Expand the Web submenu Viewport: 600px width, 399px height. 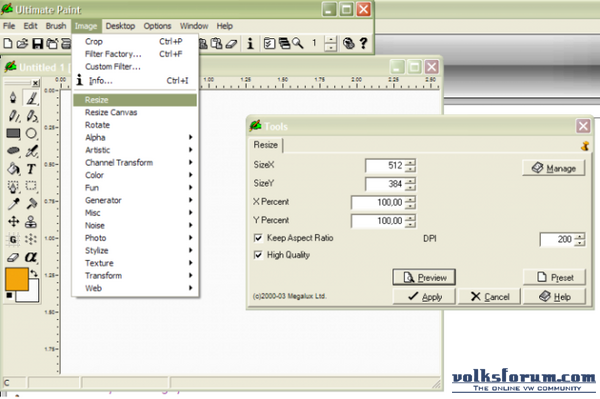tap(135, 288)
